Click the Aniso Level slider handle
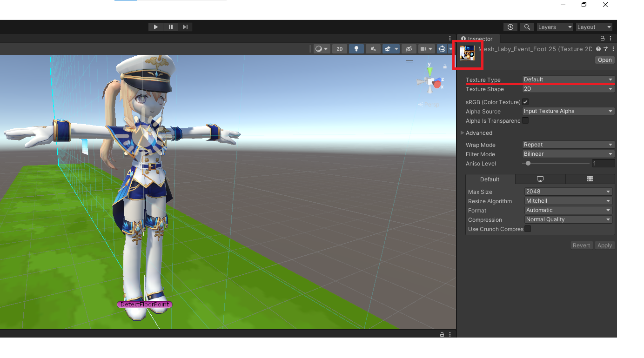 (x=528, y=163)
